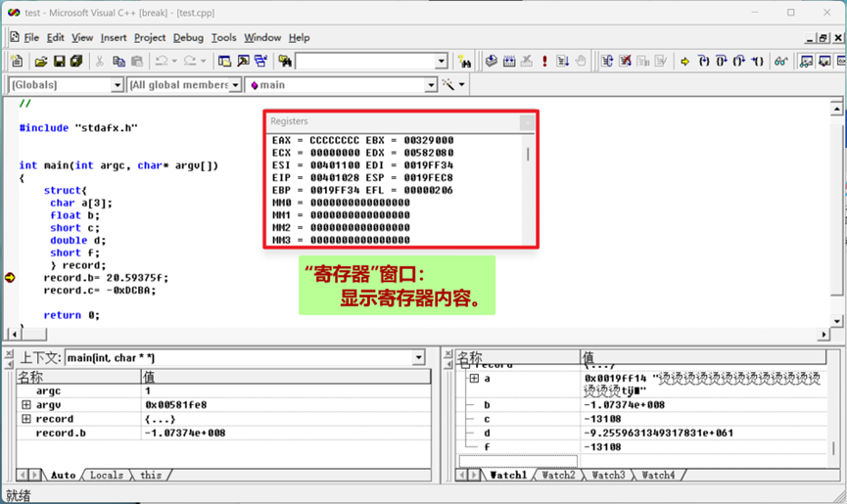
Task: Open the Debug menu
Action: point(188,38)
